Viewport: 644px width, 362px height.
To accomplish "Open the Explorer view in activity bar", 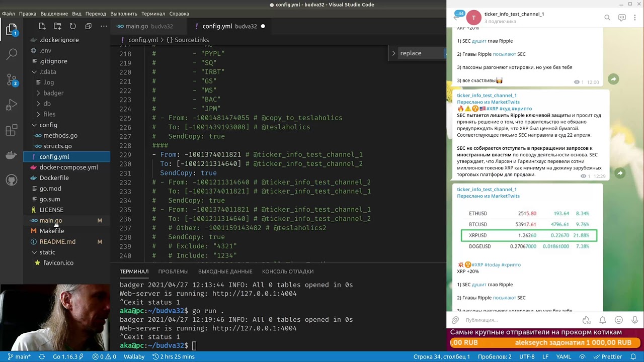I will click(11, 30).
